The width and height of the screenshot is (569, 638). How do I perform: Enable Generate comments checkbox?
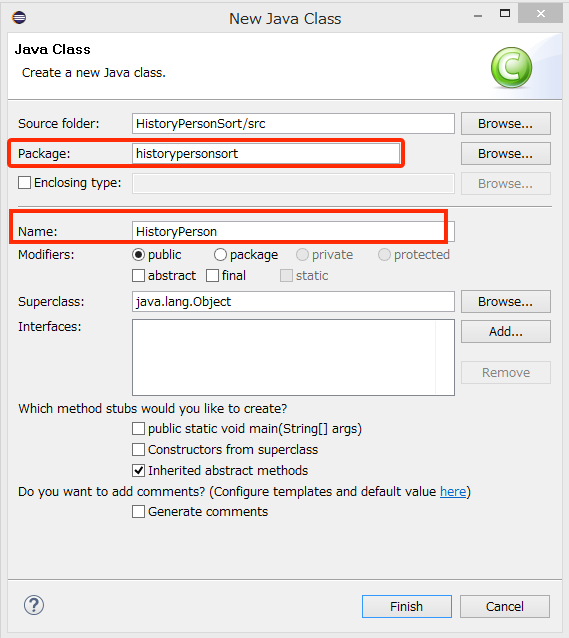pyautogui.click(x=138, y=511)
